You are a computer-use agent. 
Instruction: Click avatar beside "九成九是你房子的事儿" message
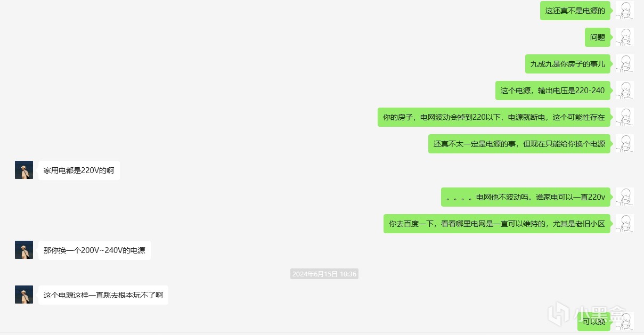(x=624, y=64)
